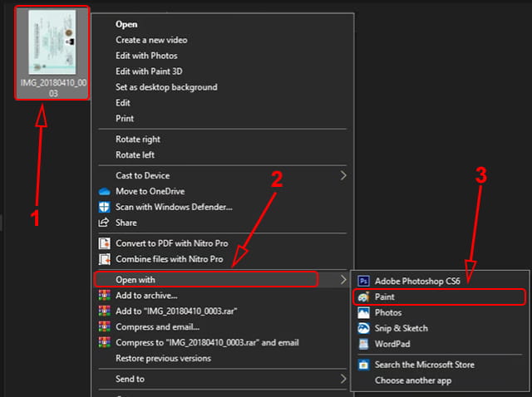The width and height of the screenshot is (532, 397).
Task: Click the OneDrive cloud icon
Action: [105, 192]
